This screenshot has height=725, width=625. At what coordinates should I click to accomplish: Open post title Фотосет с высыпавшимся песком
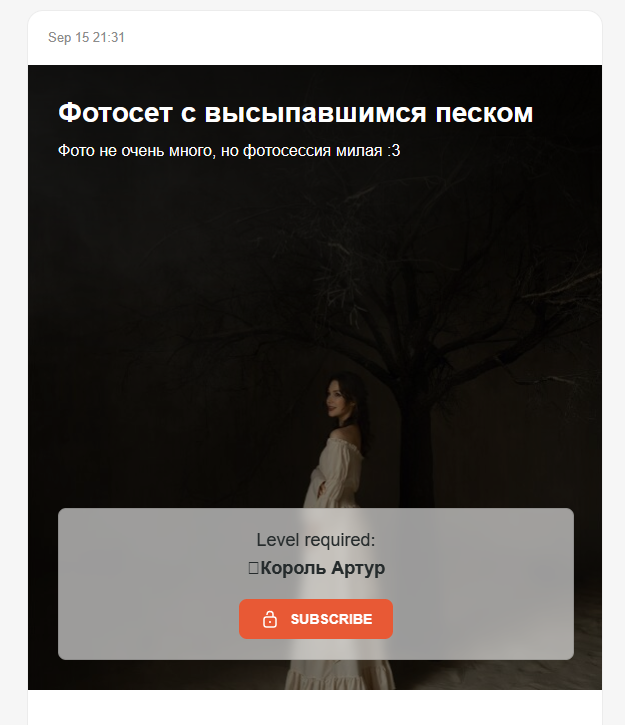coord(296,112)
